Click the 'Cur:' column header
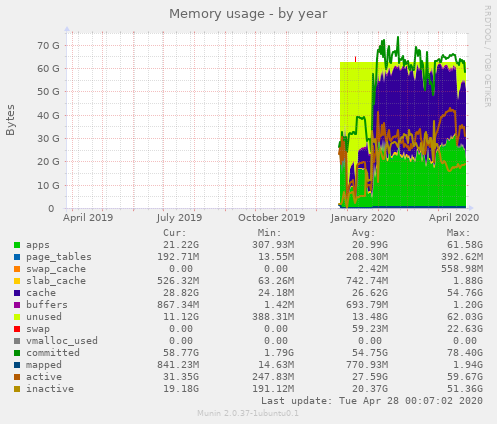The height and width of the screenshot is (424, 497). [175, 233]
